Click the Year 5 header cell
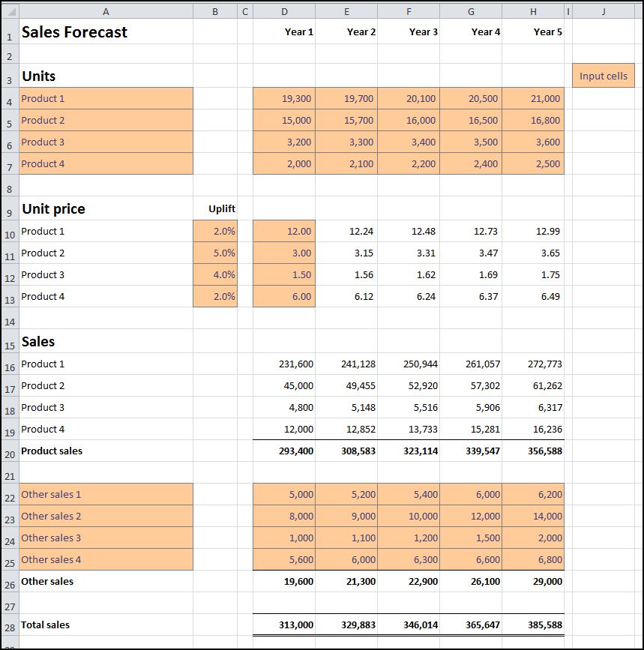The height and width of the screenshot is (650, 644). (x=533, y=31)
